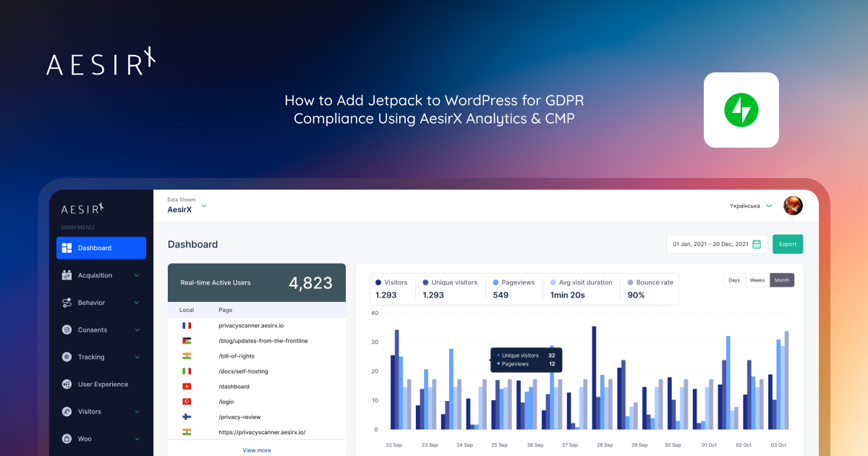Enable the Weeks view toggle
The height and width of the screenshot is (456, 868).
pyautogui.click(x=757, y=279)
